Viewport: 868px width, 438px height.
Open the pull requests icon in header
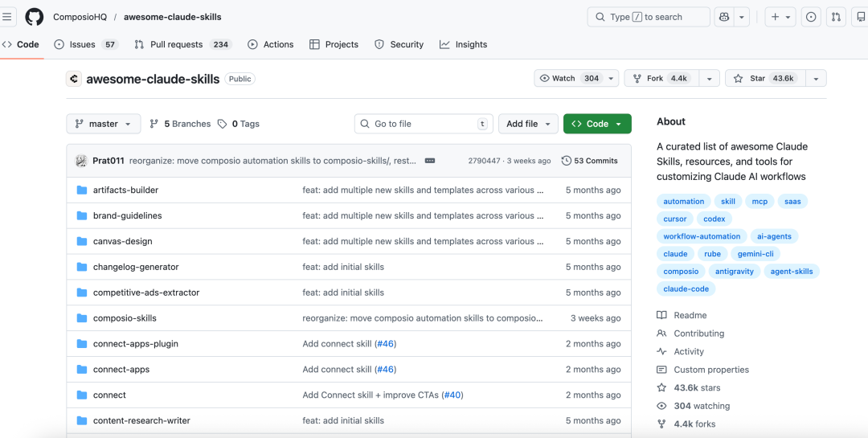pos(837,17)
